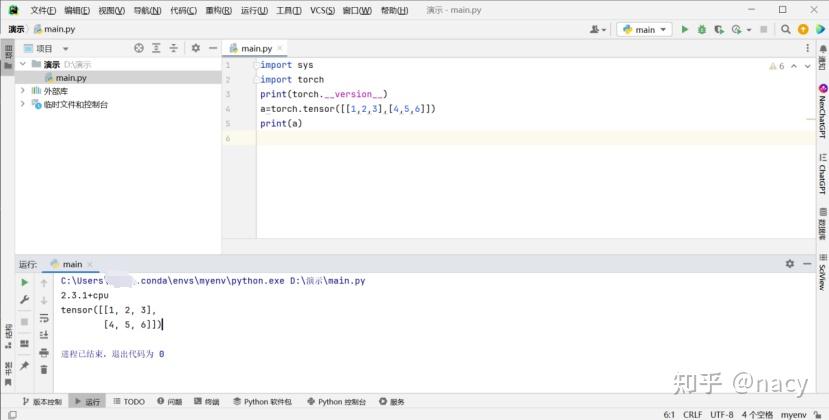Screen dimensions: 829x420
Task: Click UTF-8 encoding in status bar
Action: [722, 415]
